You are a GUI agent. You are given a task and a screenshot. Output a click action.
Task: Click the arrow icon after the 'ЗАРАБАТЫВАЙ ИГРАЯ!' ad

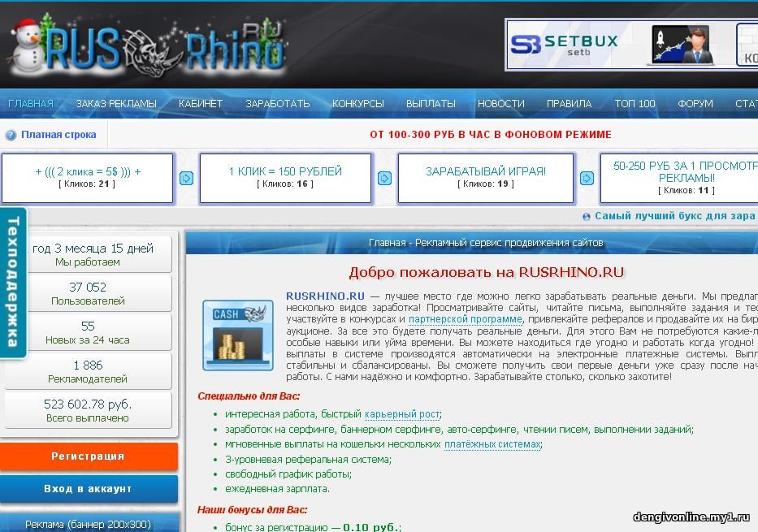tap(587, 179)
